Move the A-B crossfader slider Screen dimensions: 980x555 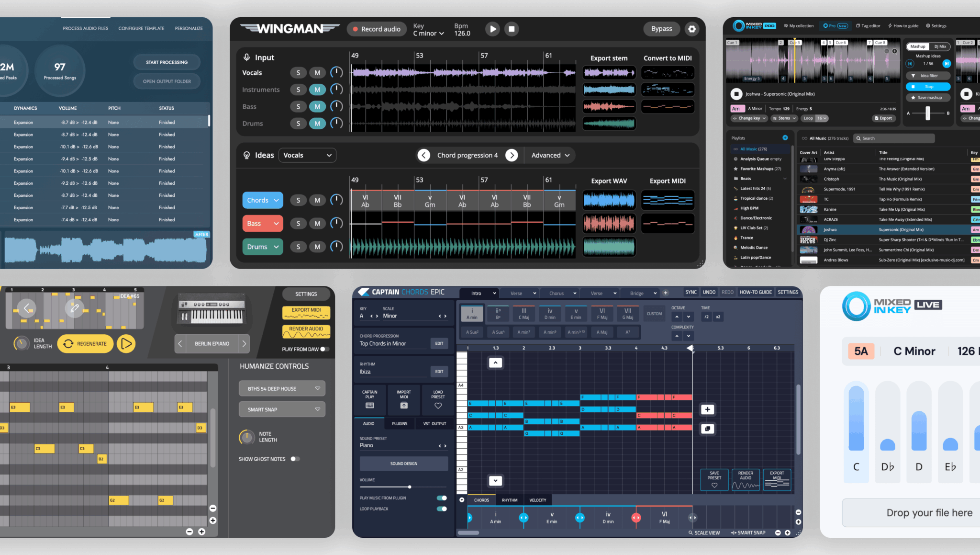coord(928,113)
